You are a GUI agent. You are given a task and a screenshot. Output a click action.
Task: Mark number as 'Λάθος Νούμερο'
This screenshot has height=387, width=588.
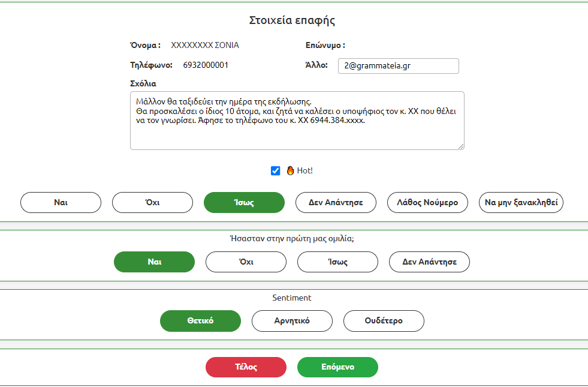click(x=427, y=203)
